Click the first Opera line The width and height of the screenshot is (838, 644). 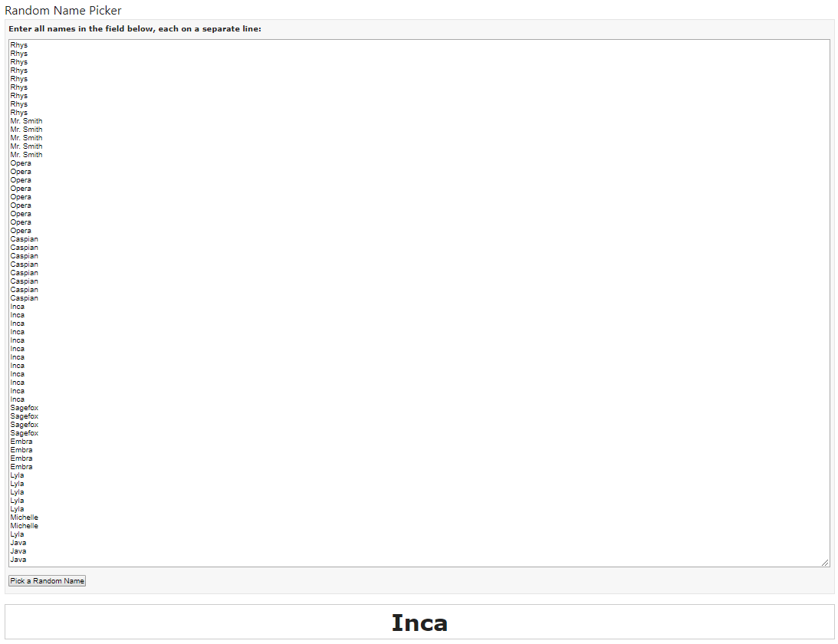[x=21, y=163]
